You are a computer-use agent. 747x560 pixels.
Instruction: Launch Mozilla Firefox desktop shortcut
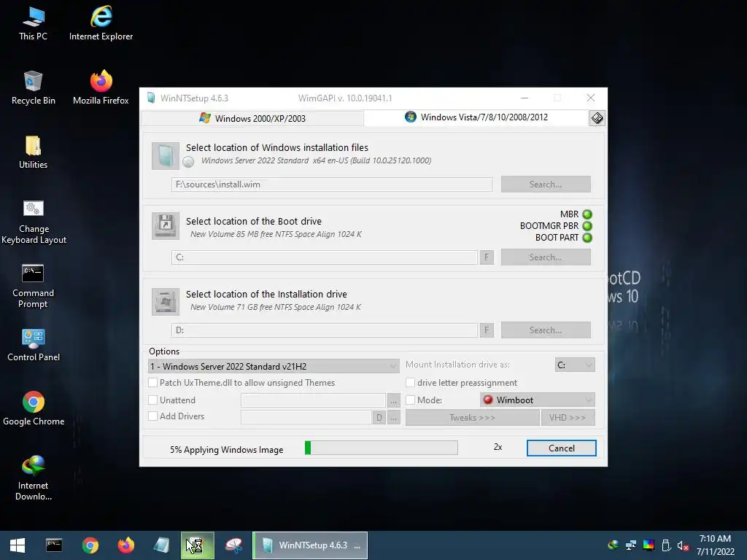pos(101,87)
